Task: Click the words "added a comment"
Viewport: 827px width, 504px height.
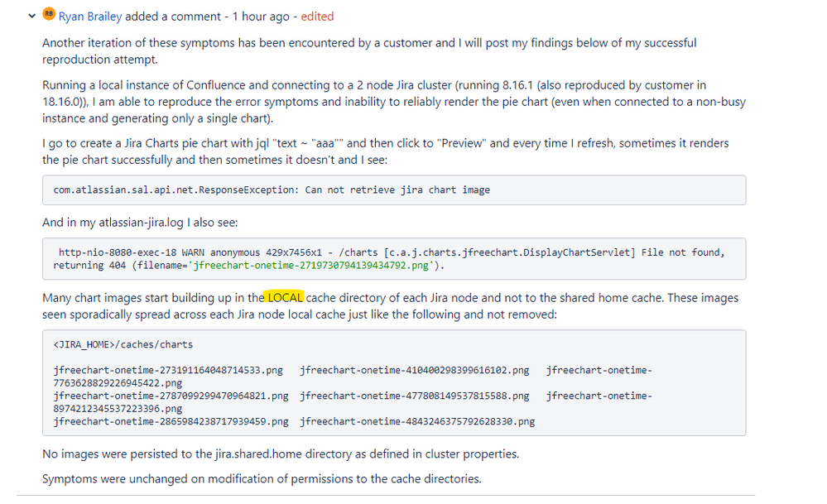Action: [172, 17]
